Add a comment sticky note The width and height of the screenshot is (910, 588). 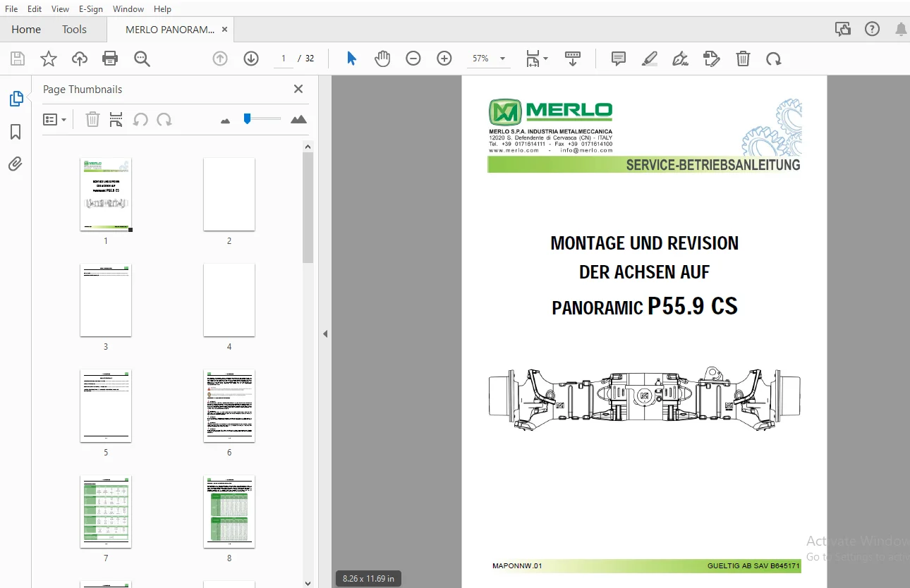pyautogui.click(x=619, y=59)
